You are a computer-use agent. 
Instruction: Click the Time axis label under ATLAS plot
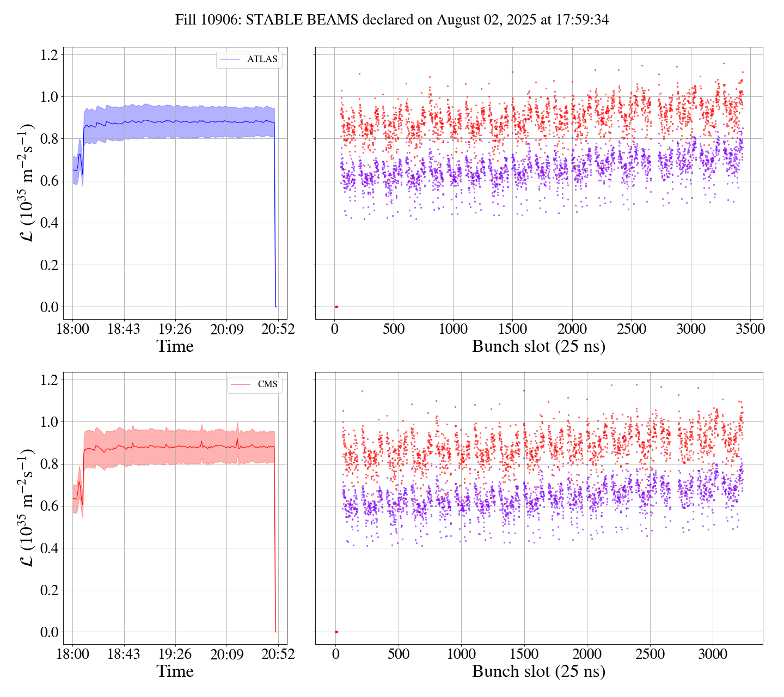pos(175,346)
